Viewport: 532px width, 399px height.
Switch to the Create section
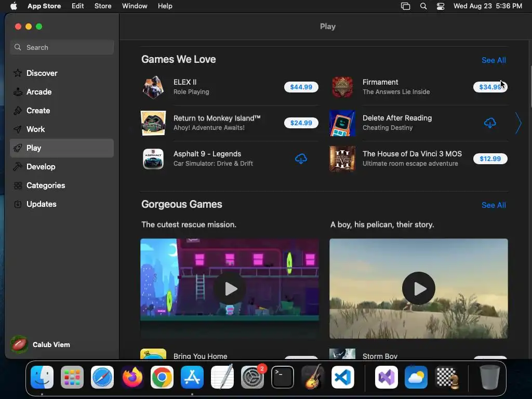tap(62, 110)
